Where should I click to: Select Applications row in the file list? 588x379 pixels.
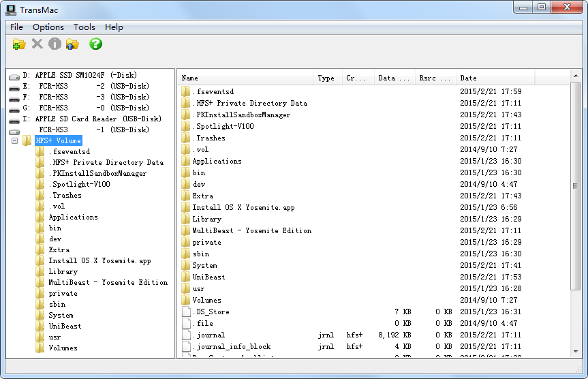coord(217,161)
